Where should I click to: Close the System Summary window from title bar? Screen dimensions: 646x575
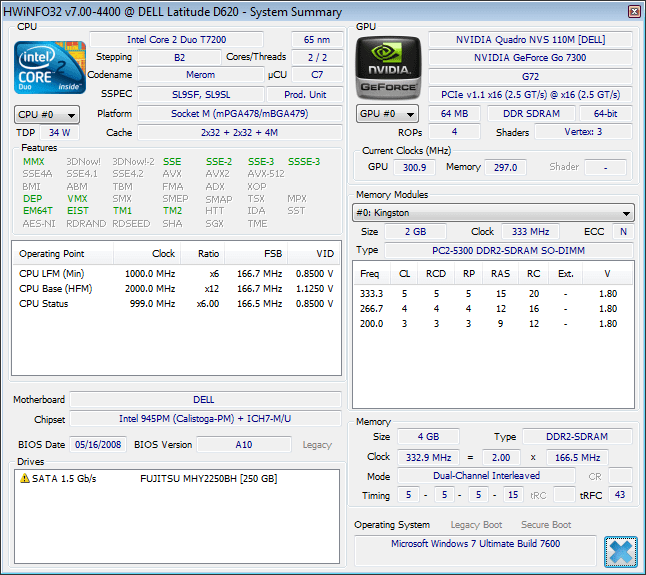[x=634, y=11]
